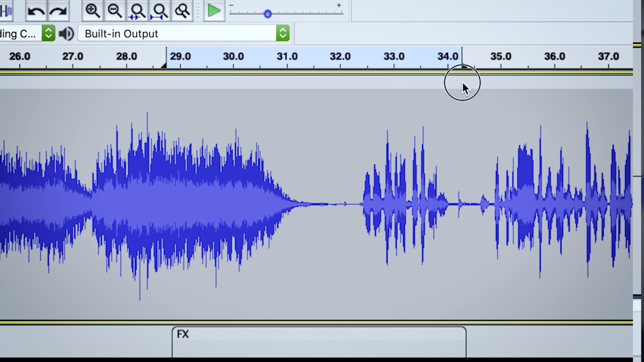
Task: Select the Zoom In magnifier tool
Action: click(93, 11)
